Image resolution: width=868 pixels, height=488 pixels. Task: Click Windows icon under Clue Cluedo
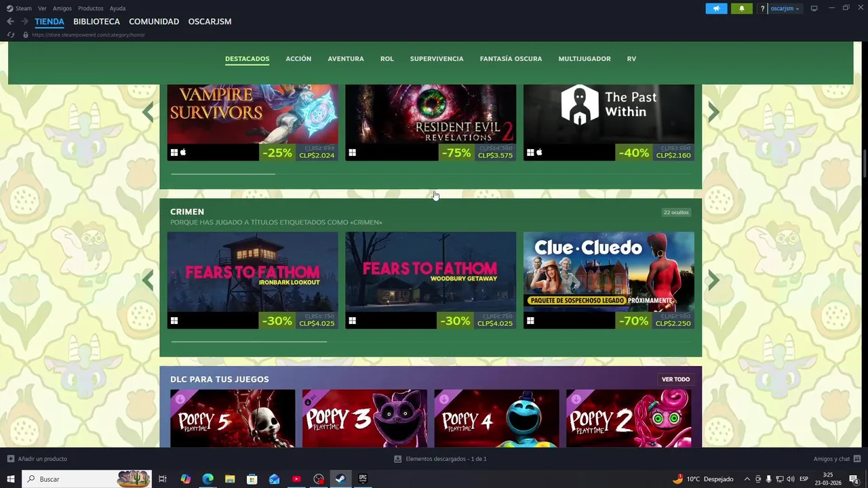pos(530,321)
